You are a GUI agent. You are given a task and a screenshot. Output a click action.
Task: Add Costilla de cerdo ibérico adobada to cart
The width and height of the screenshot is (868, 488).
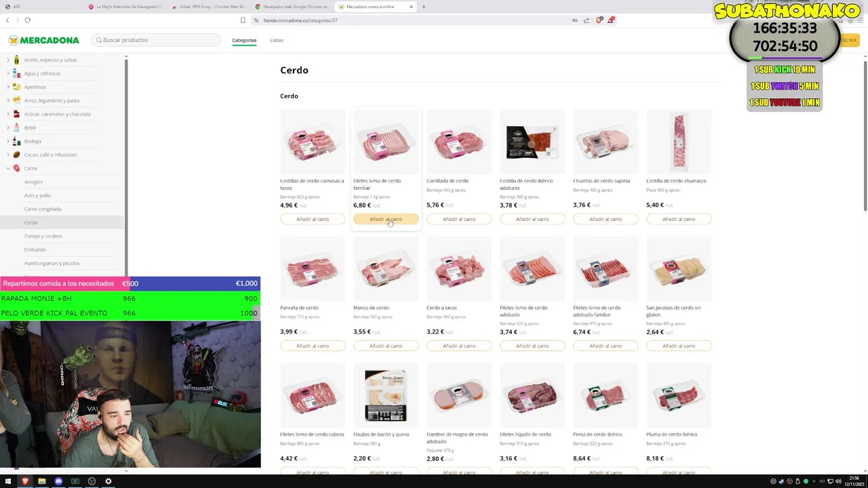click(532, 219)
